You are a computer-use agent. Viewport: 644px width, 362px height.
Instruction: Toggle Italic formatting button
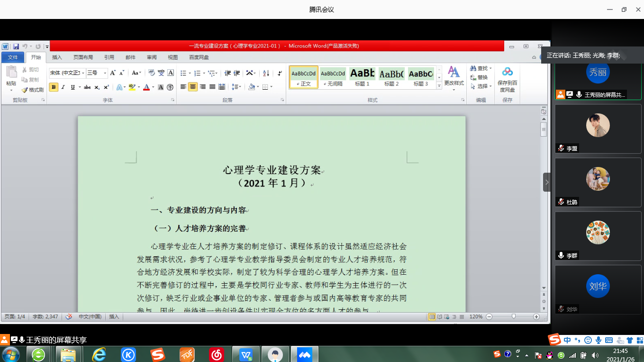click(63, 87)
